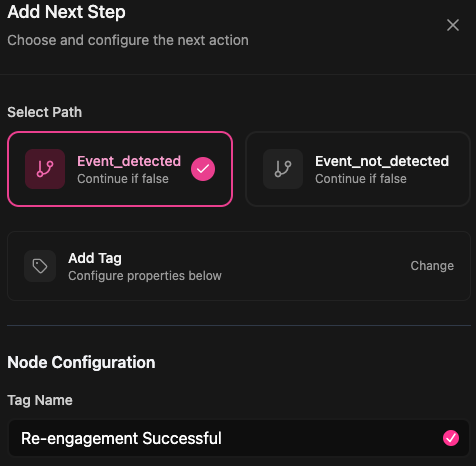Screen dimensions: 476x466
Task: Focus the Re-engagement Successful tag name field
Action: [x=239, y=438]
